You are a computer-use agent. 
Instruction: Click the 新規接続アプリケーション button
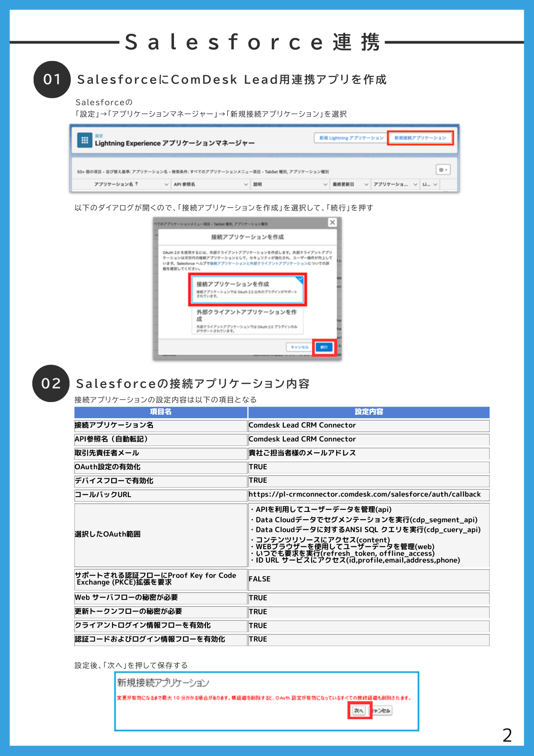point(420,138)
